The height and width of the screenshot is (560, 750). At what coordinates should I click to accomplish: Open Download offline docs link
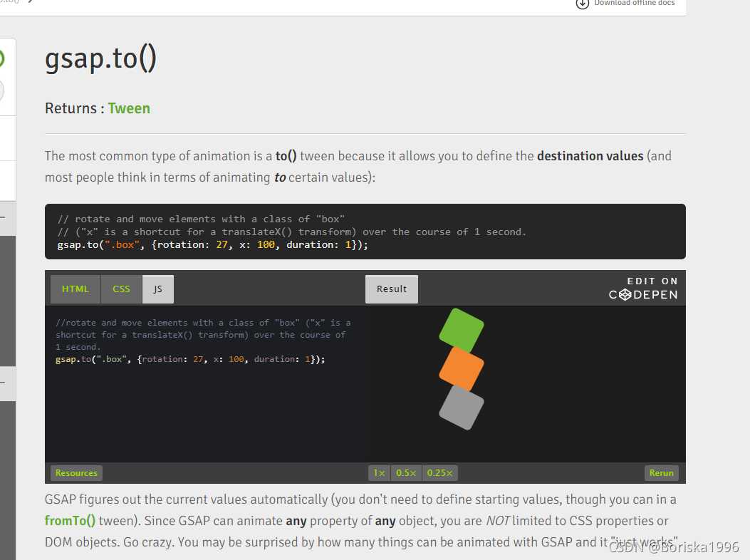click(634, 3)
